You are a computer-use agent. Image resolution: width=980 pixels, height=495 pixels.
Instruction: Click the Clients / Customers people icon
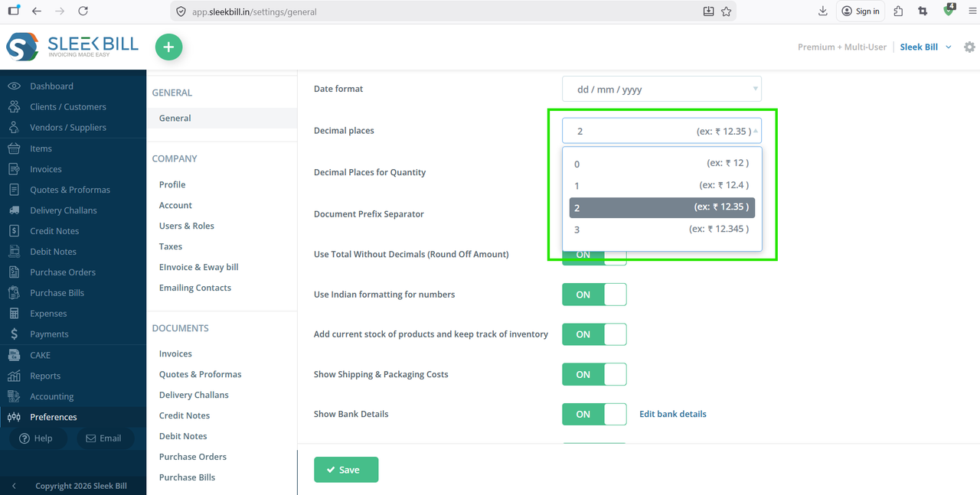point(14,106)
